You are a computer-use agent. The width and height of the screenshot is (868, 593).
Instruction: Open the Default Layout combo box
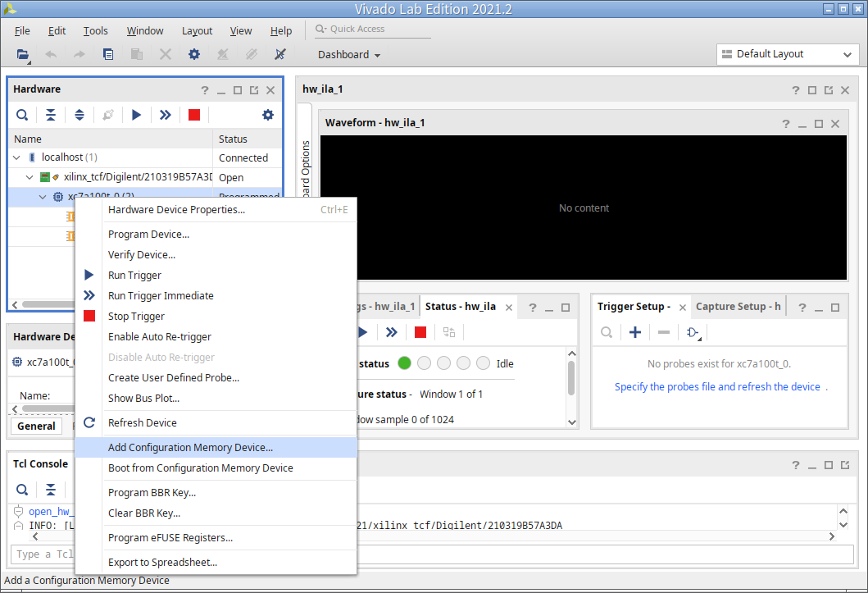787,54
